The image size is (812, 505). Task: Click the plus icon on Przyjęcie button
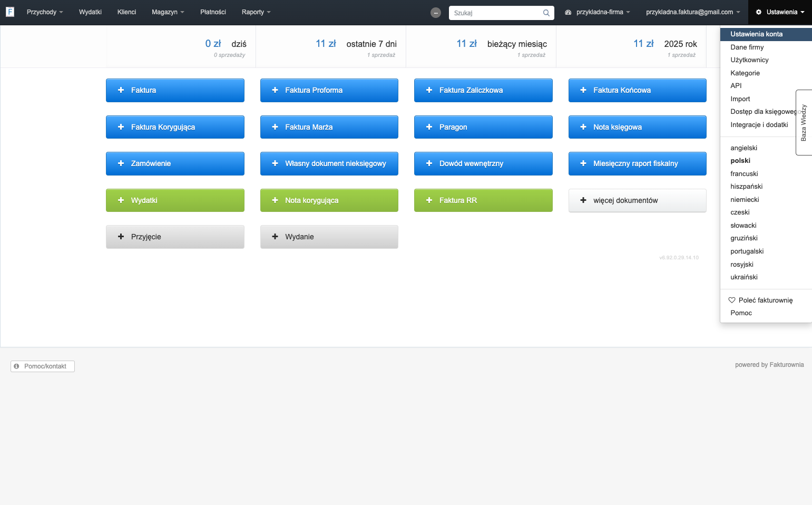[x=121, y=237]
